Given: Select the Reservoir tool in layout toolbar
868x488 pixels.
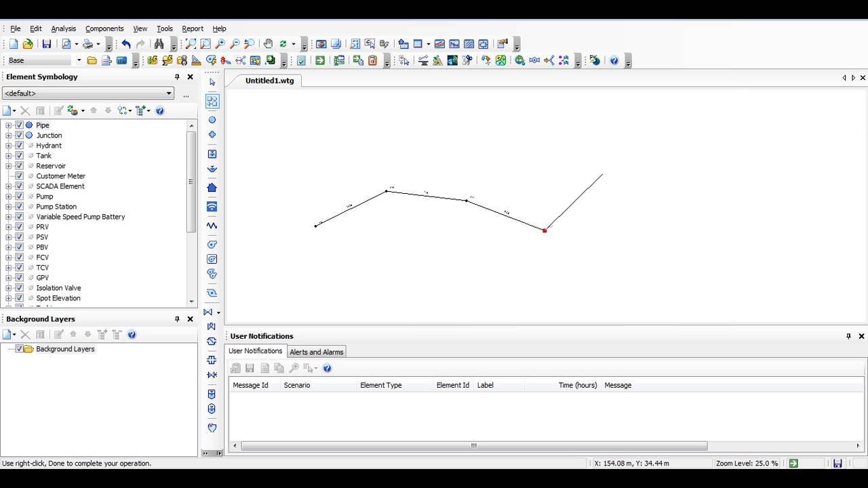Looking at the screenshot, I should [x=212, y=169].
